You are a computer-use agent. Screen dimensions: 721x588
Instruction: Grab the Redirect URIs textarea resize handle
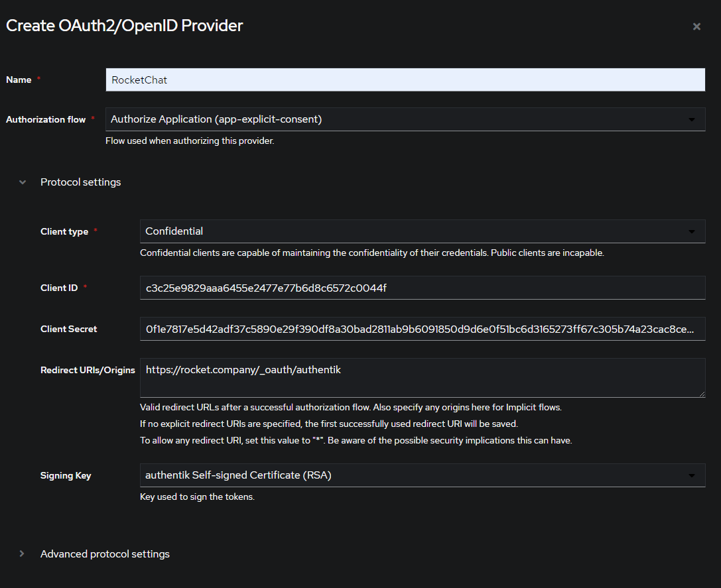click(702, 394)
